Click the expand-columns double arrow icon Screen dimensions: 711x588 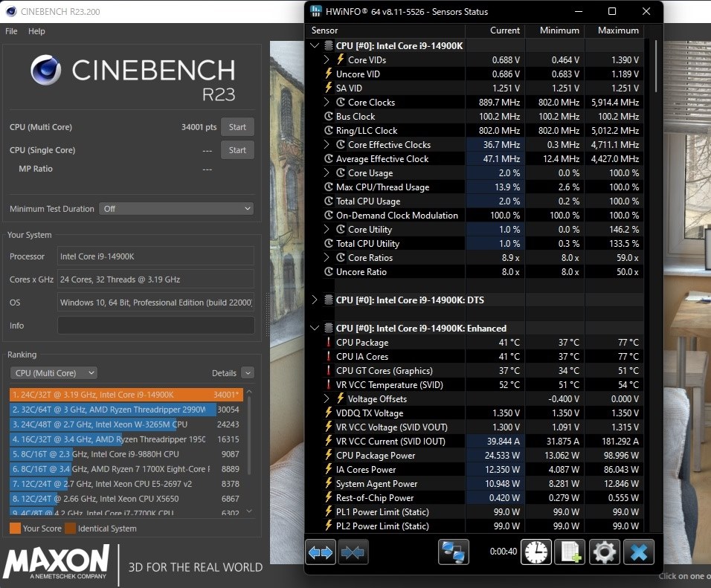tap(321, 552)
